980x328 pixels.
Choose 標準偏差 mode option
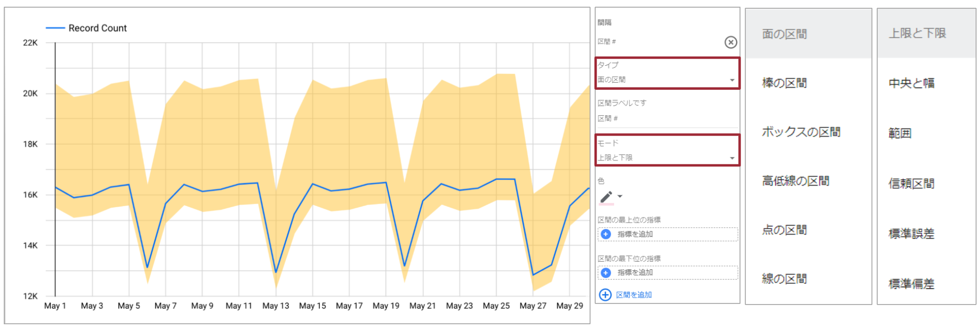point(911,284)
